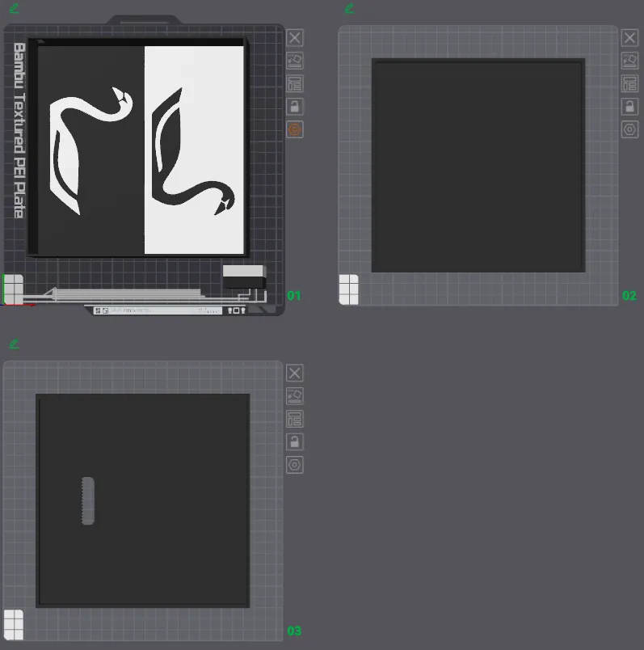Click the empty bed of plate 02
644x650 pixels.
pyautogui.click(x=478, y=166)
